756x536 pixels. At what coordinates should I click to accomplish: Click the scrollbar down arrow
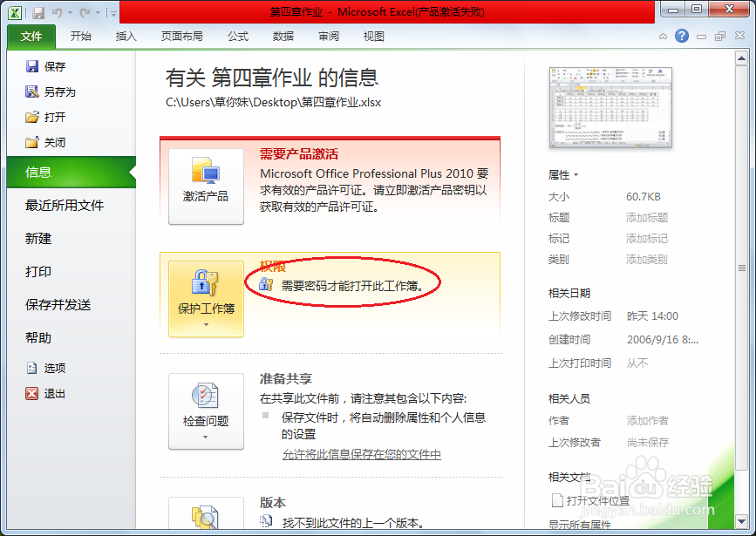tap(741, 521)
